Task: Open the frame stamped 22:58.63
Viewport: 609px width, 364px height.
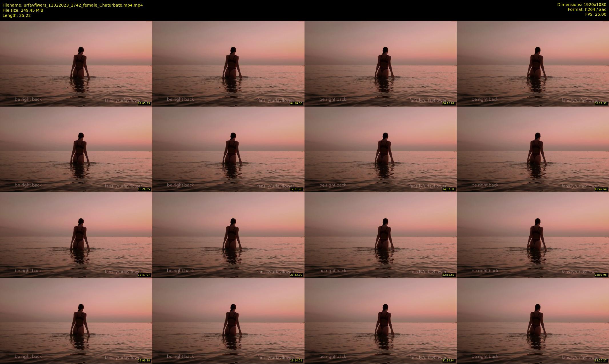Action: point(380,235)
